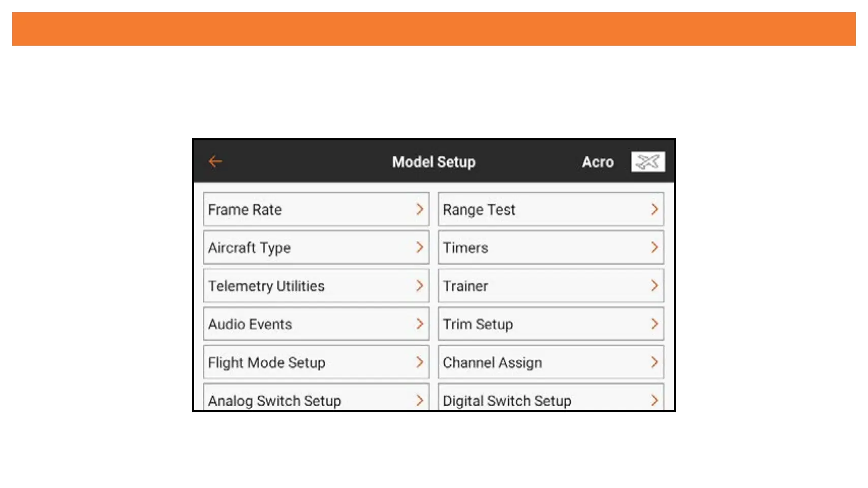Click chevron arrow beside Frame Rate
The height and width of the screenshot is (488, 868).
coord(419,209)
